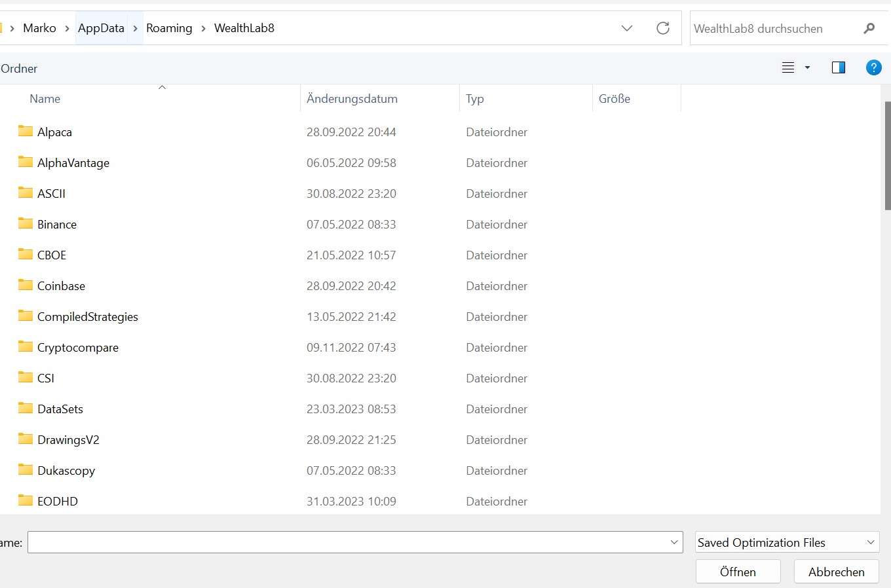The width and height of the screenshot is (891, 588).
Task: Select the Binance folder icon
Action: click(x=26, y=223)
